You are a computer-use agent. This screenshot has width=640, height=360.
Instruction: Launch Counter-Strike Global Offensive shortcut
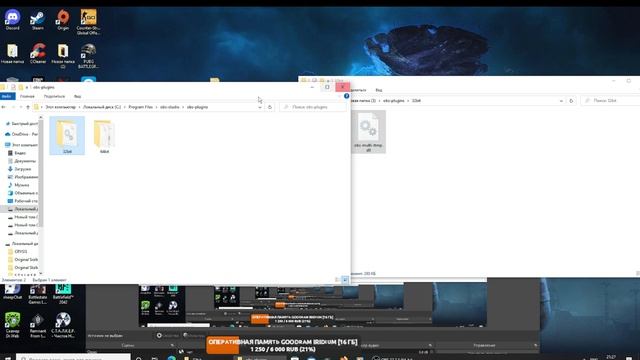point(88,21)
